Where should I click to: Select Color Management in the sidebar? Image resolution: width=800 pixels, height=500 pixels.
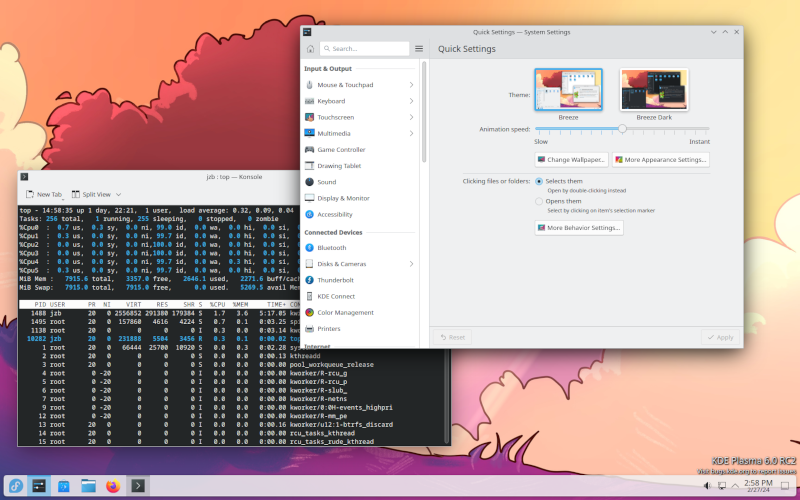[345, 312]
